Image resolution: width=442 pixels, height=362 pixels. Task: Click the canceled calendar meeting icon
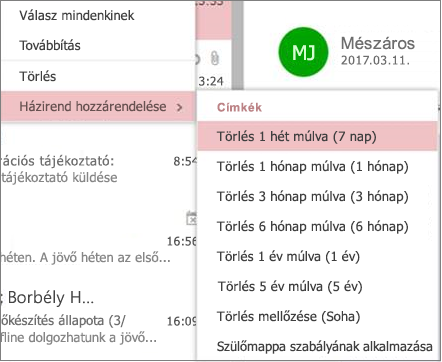pyautogui.click(x=191, y=218)
